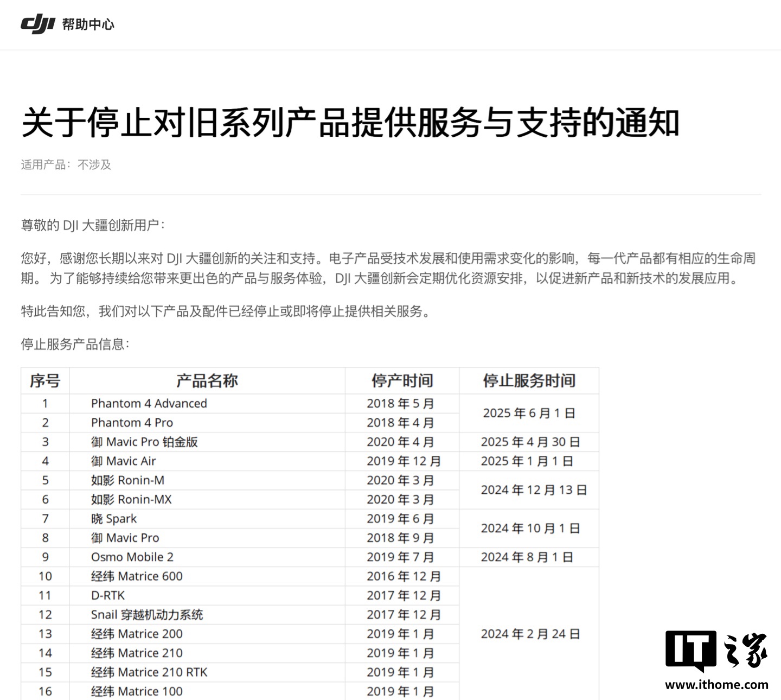Click 御 Mavic Pro in row 8

pyautogui.click(x=125, y=538)
